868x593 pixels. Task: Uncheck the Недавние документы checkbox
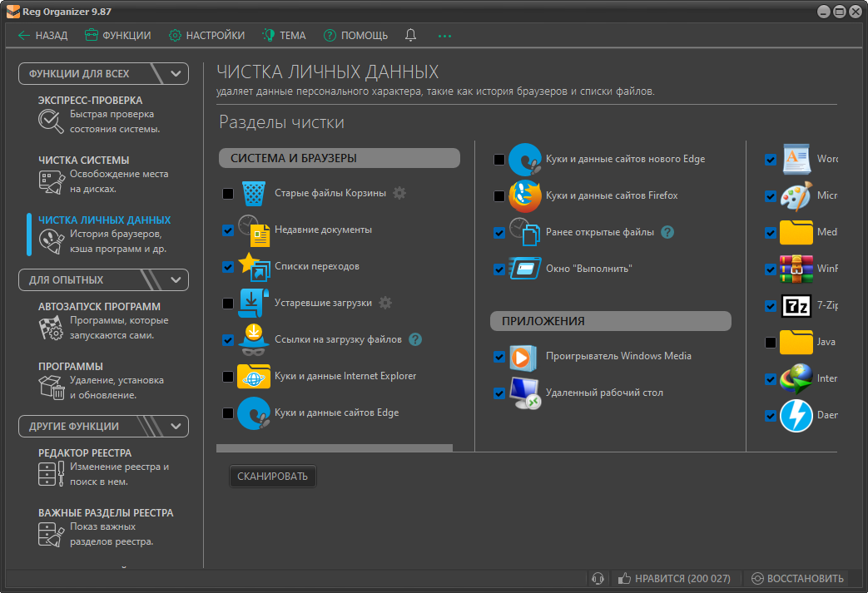tap(228, 230)
